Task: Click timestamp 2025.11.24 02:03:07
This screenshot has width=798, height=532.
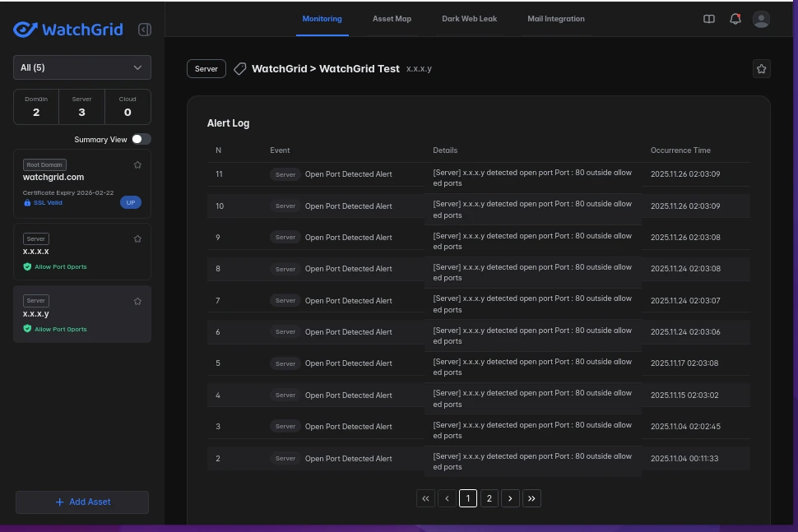Action: tap(685, 301)
